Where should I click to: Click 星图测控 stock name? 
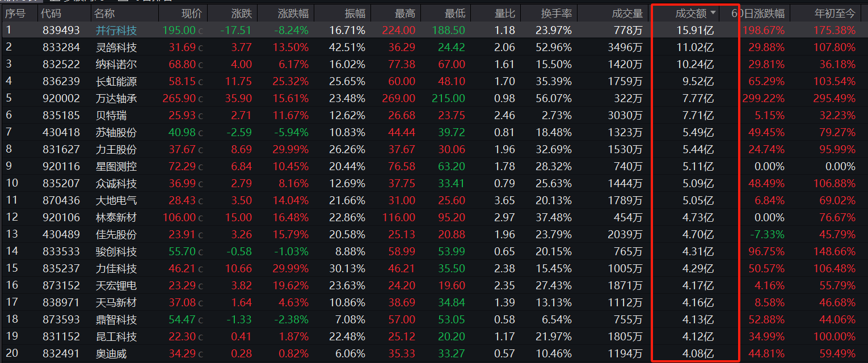116,166
